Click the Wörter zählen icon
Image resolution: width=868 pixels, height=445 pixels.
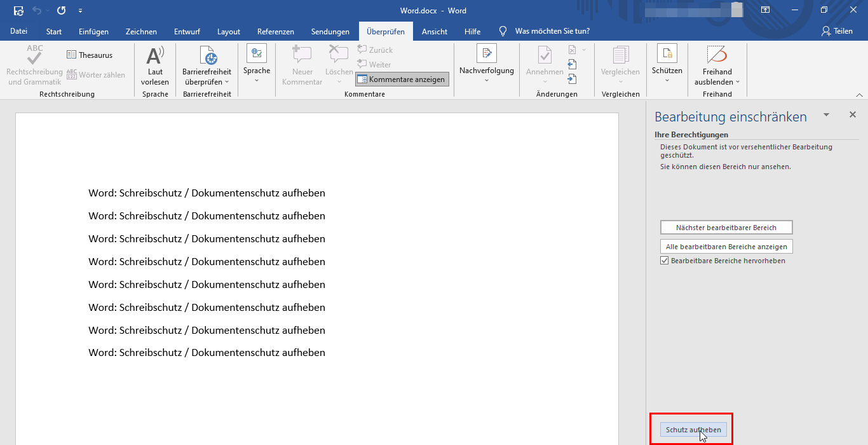click(72, 75)
